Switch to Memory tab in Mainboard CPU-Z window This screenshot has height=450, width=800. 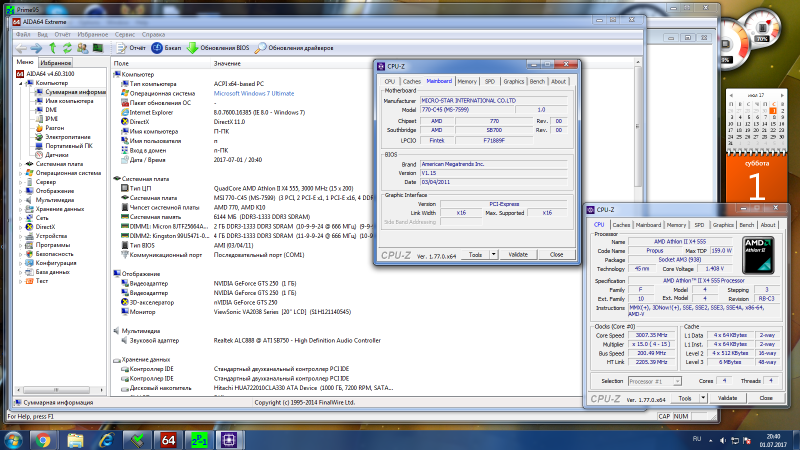[467, 81]
